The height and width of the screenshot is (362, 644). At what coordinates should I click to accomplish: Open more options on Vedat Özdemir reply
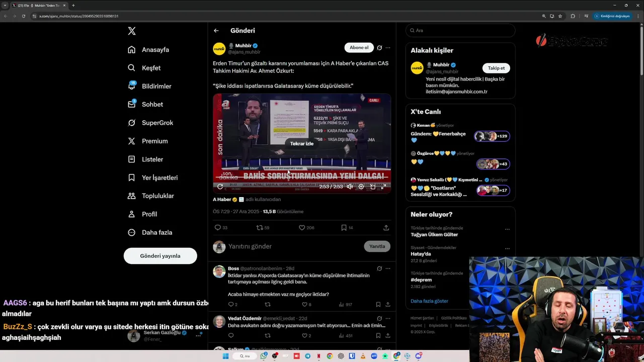pos(387,318)
